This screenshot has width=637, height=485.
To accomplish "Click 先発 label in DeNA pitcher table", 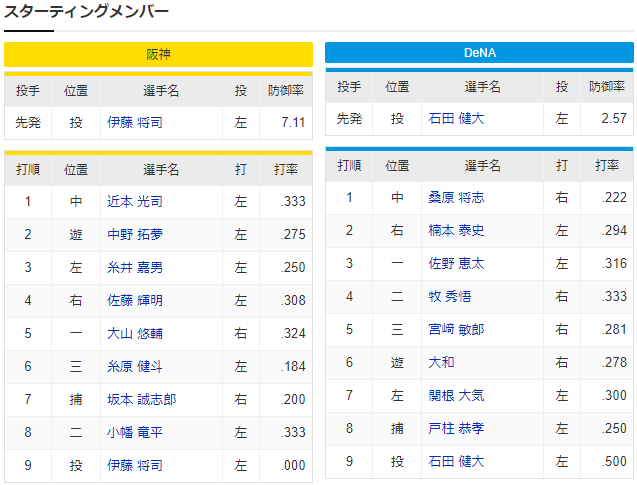I will click(x=349, y=119).
